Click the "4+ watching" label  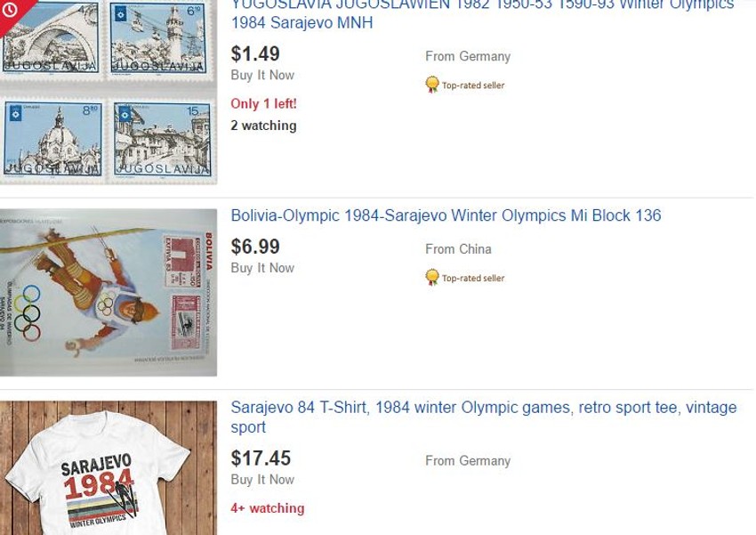point(267,508)
